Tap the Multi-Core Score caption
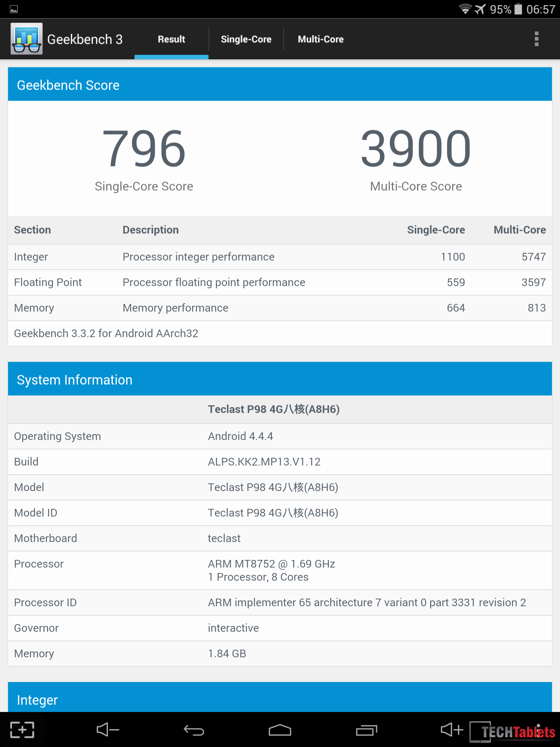Image resolution: width=560 pixels, height=747 pixels. click(416, 186)
